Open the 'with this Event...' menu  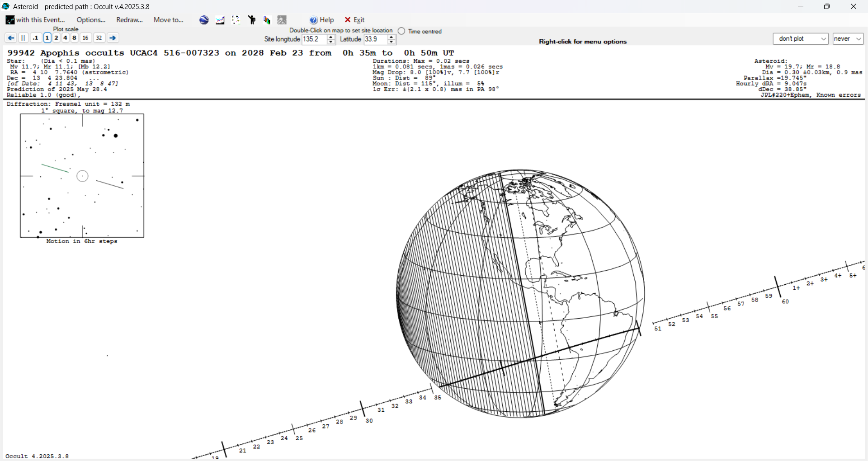click(35, 20)
